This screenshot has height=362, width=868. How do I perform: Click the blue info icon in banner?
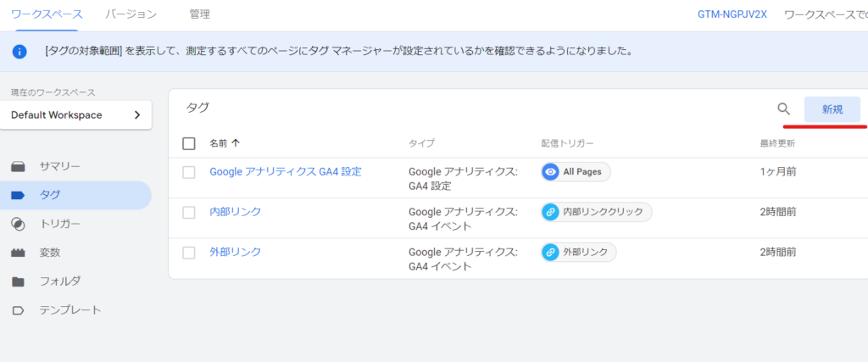pos(19,52)
